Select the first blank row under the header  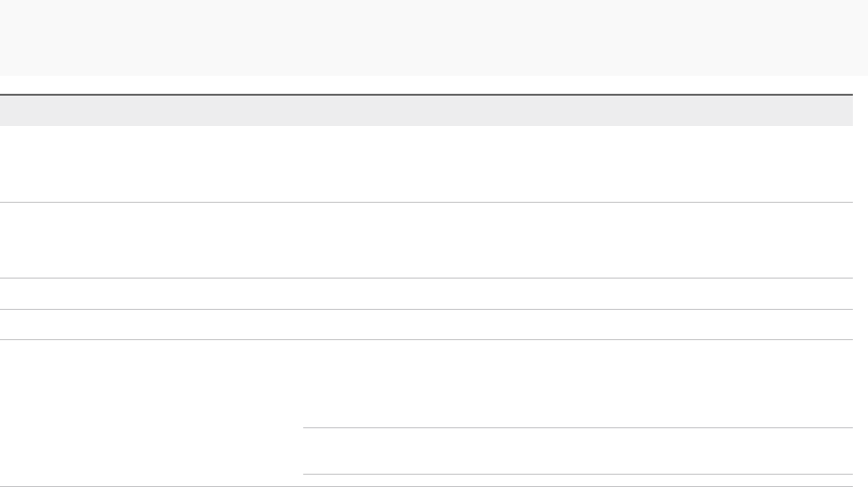426,164
